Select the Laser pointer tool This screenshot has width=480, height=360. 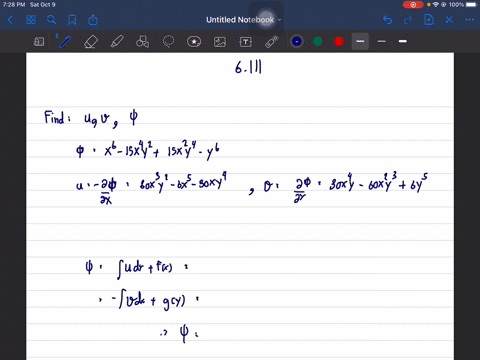272,42
